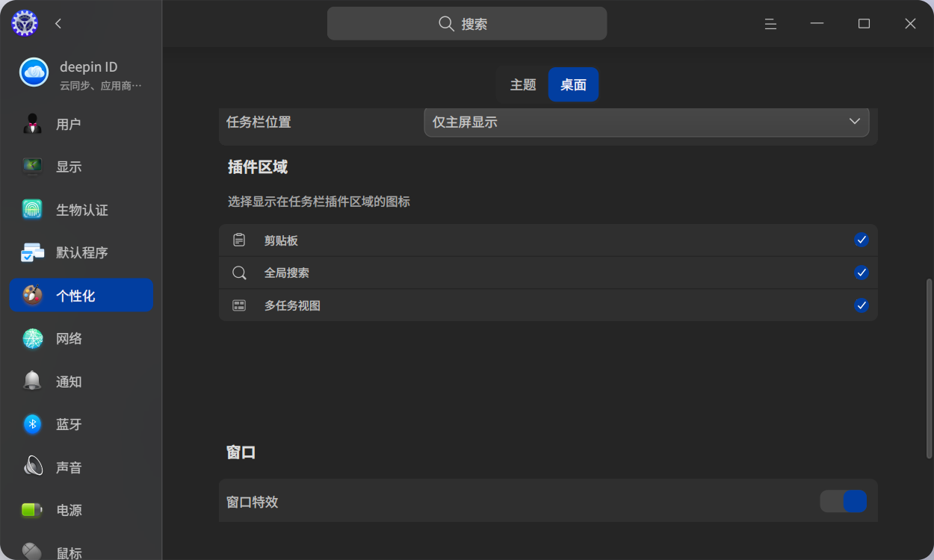Image resolution: width=934 pixels, height=560 pixels.
Task: Click the 窗口特效 label text
Action: pos(253,502)
